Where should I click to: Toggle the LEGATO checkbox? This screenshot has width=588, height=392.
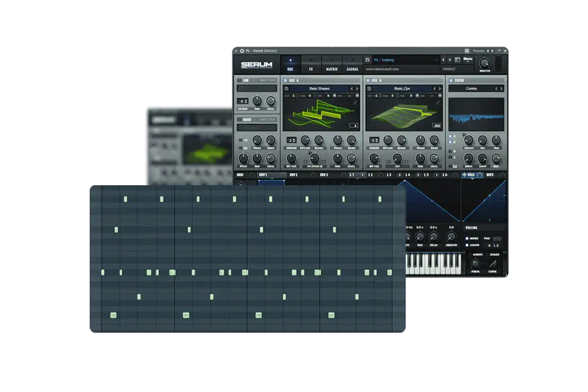tap(467, 245)
